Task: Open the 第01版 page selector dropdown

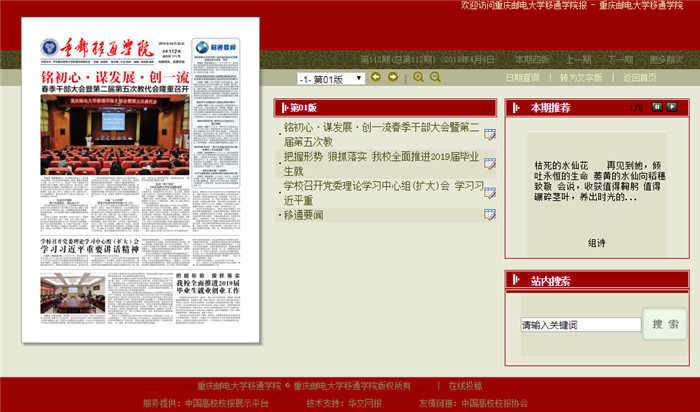Action: point(331,78)
